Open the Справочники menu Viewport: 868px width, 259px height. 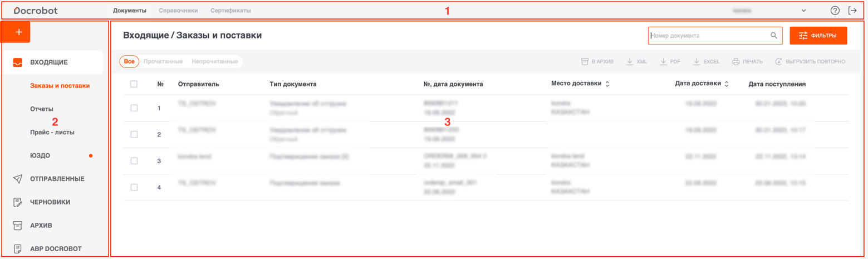178,11
